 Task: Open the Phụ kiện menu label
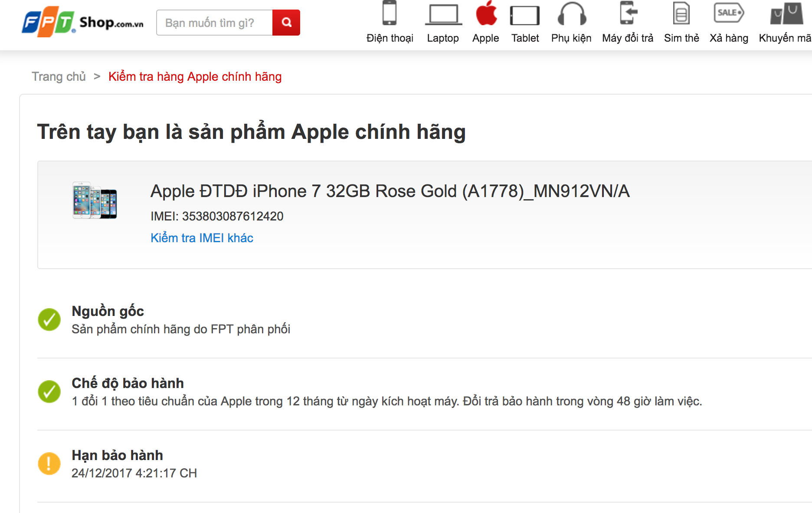coord(571,38)
